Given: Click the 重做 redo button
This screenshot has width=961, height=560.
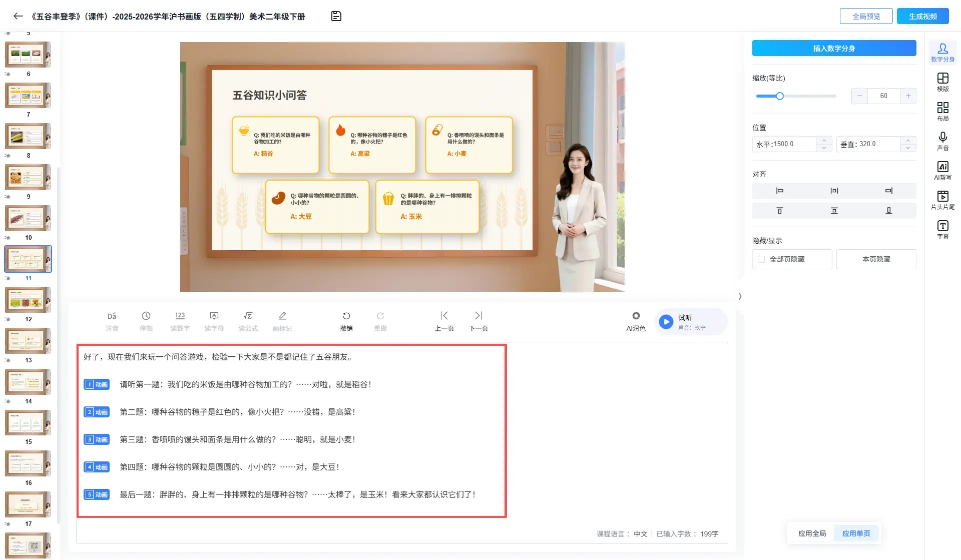Looking at the screenshot, I should click(x=380, y=321).
